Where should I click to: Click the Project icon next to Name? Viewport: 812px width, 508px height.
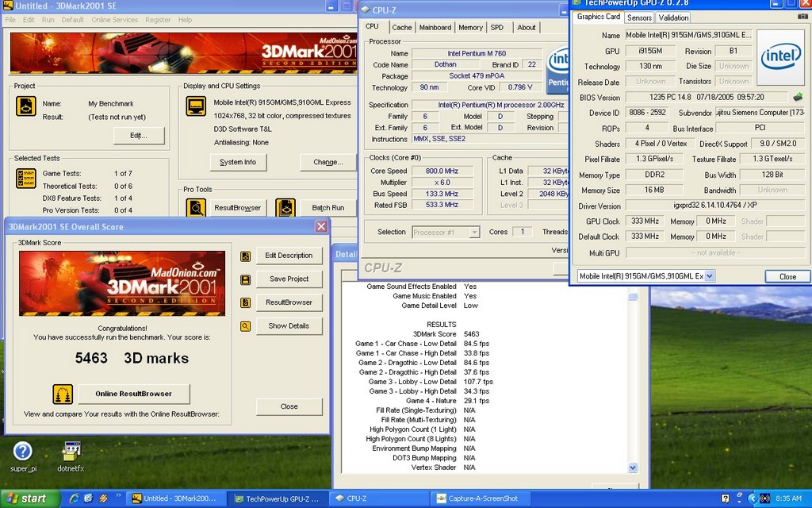click(x=26, y=106)
